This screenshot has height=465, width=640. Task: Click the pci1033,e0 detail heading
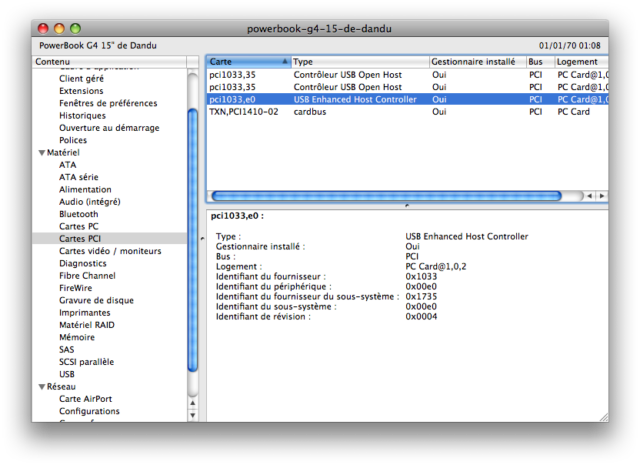click(x=237, y=216)
